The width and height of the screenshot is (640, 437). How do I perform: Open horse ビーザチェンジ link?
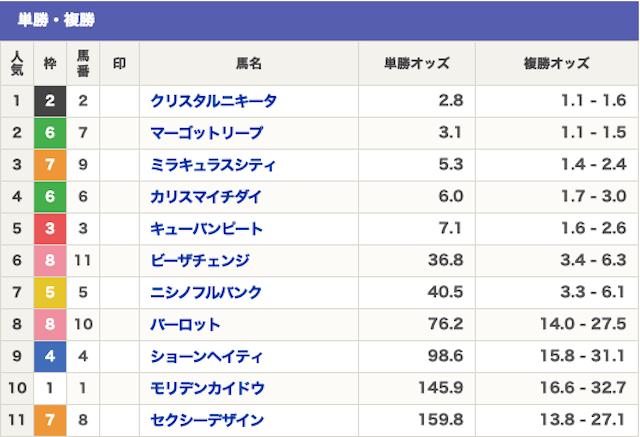pyautogui.click(x=200, y=260)
